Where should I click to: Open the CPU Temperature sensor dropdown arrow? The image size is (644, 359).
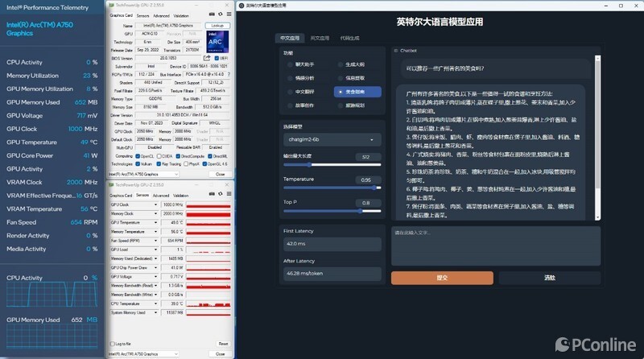[x=155, y=303]
